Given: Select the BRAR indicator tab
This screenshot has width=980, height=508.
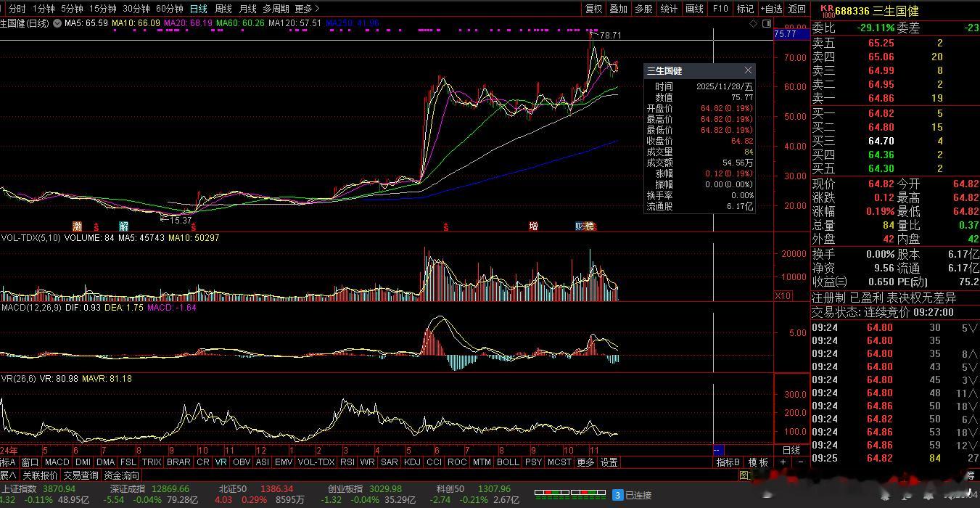Looking at the screenshot, I should pyautogui.click(x=178, y=462).
